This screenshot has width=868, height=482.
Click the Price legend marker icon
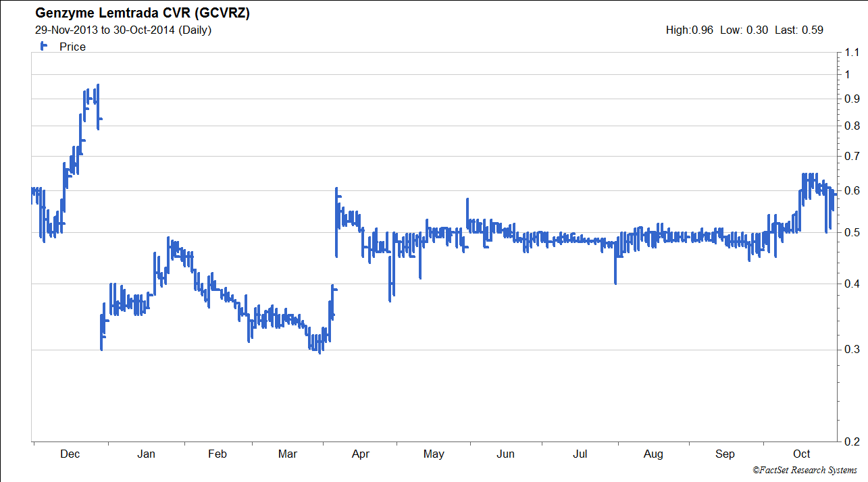[43, 46]
